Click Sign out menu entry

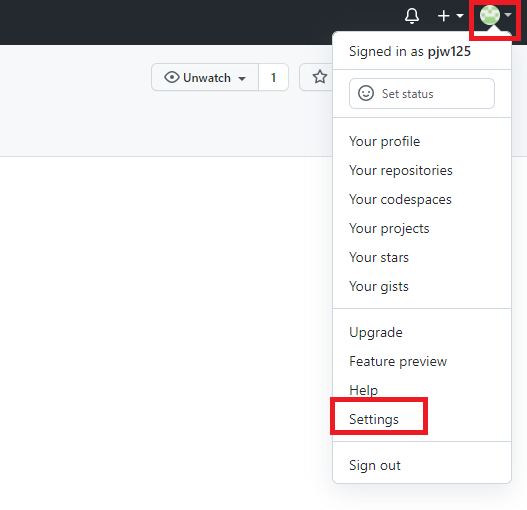[375, 465]
